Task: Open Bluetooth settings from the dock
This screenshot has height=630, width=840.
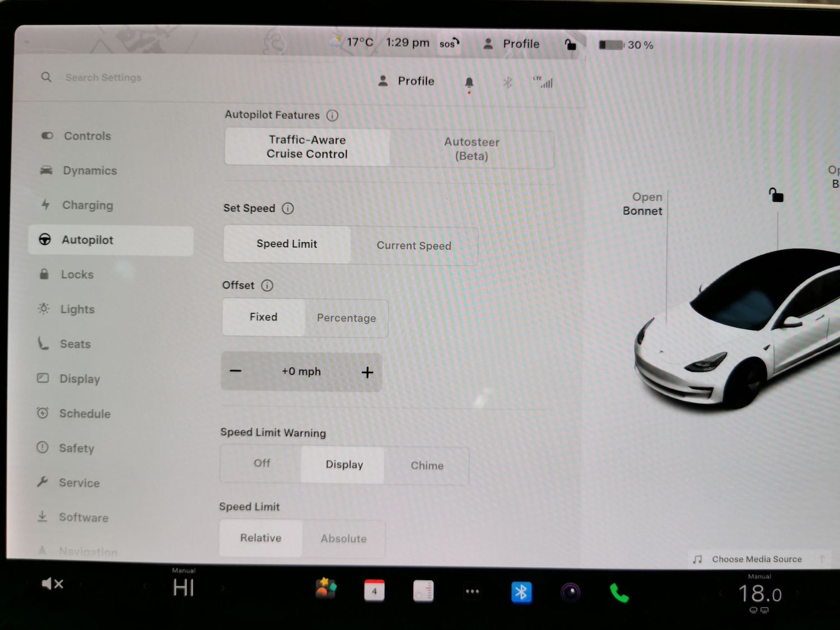Action: [521, 591]
